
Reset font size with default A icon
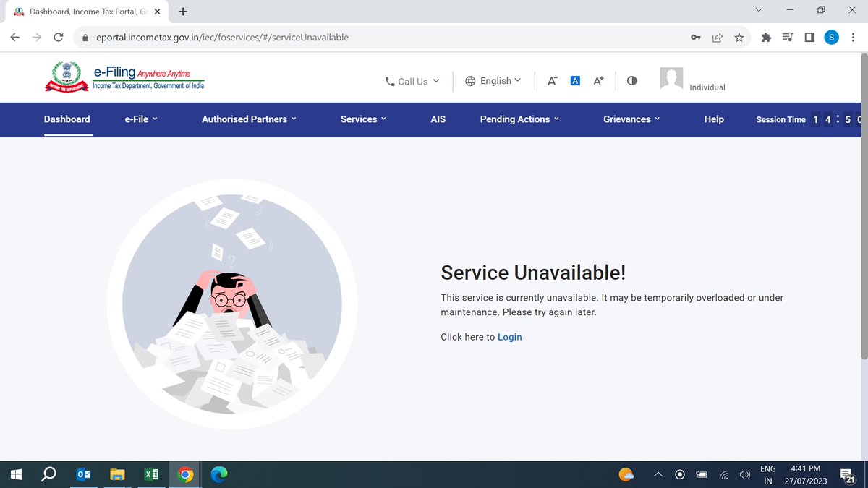[575, 81]
